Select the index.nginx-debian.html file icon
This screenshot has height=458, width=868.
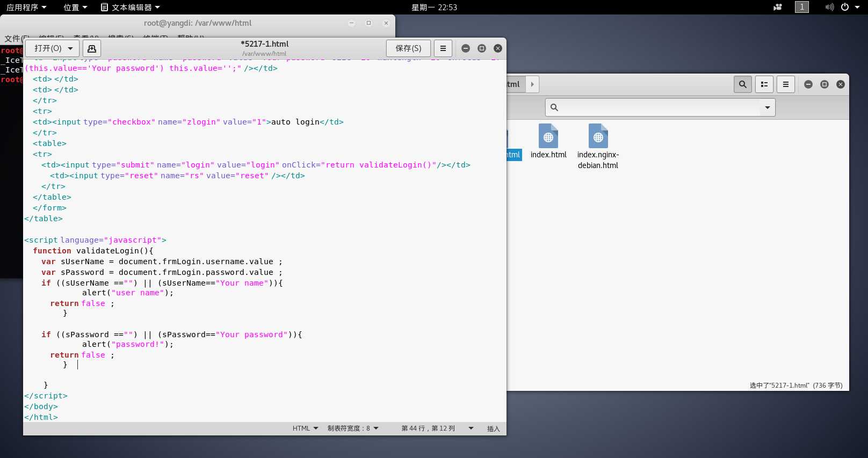pos(598,146)
